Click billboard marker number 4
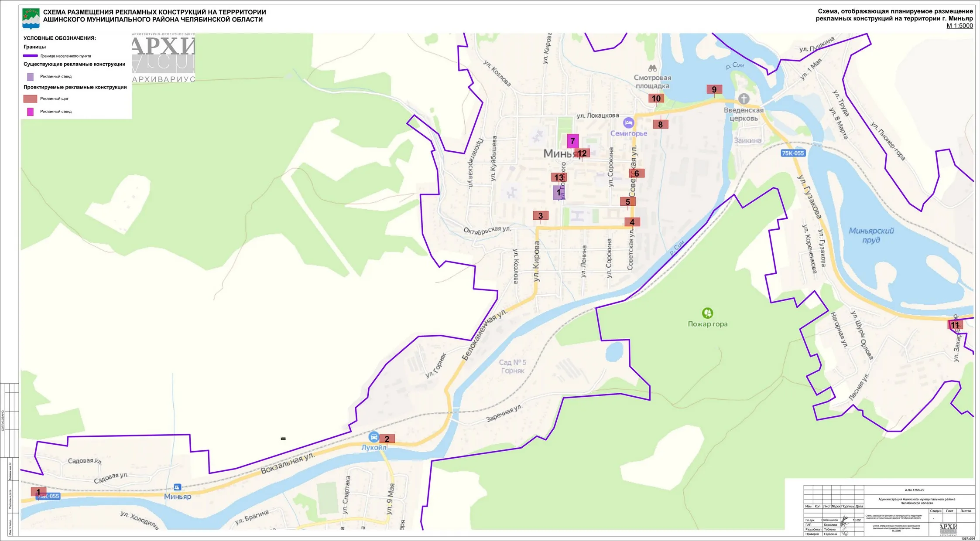 [632, 222]
